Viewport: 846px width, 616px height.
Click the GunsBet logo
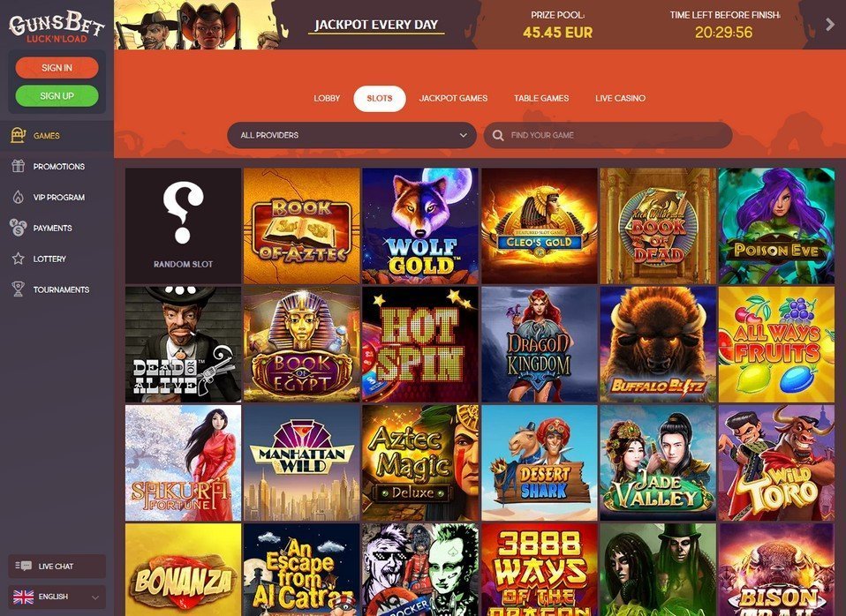(57, 27)
